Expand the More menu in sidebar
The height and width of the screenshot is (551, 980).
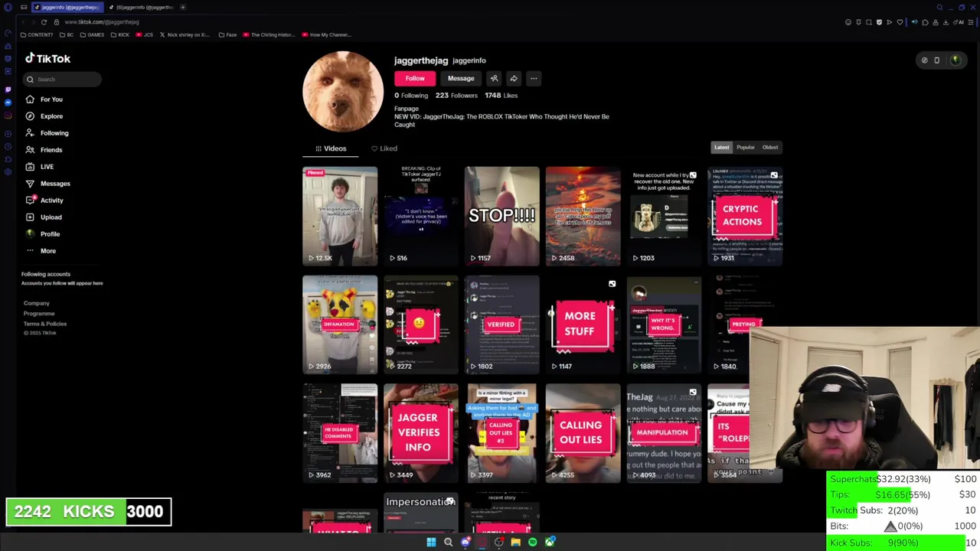coord(41,251)
